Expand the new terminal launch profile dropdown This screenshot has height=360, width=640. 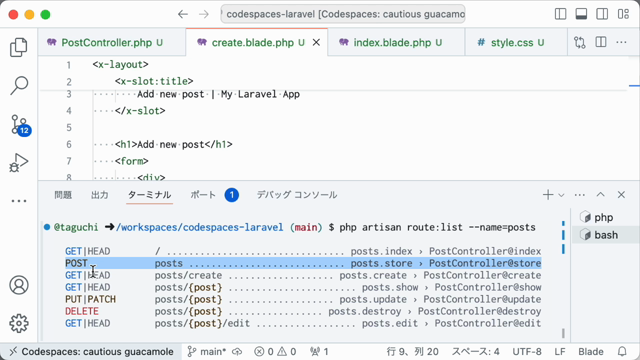point(562,195)
